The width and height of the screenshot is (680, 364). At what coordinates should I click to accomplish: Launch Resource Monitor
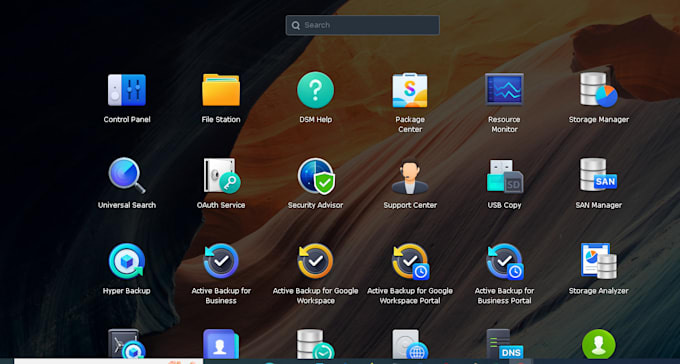coord(504,89)
